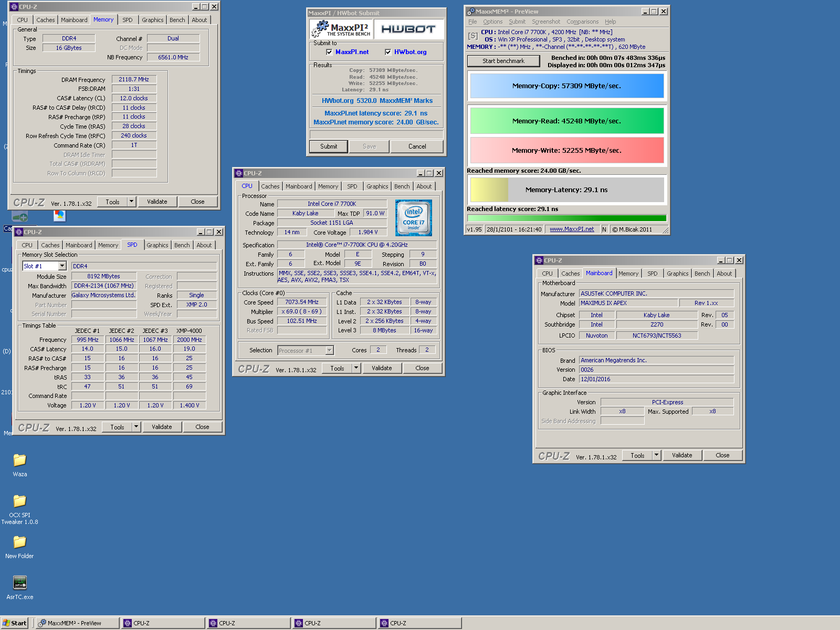Click the desktop shortcut icon with green plus
The image size is (840, 630).
[20, 216]
